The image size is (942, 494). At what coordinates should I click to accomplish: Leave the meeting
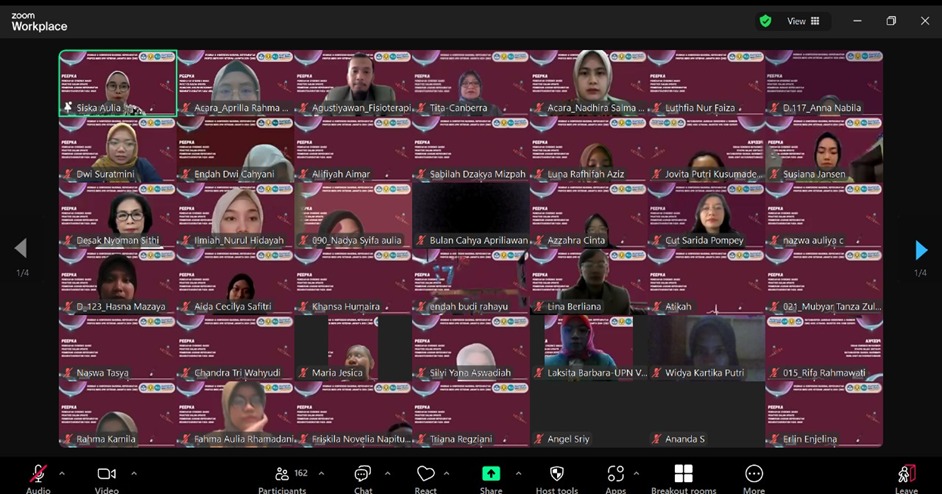click(906, 474)
